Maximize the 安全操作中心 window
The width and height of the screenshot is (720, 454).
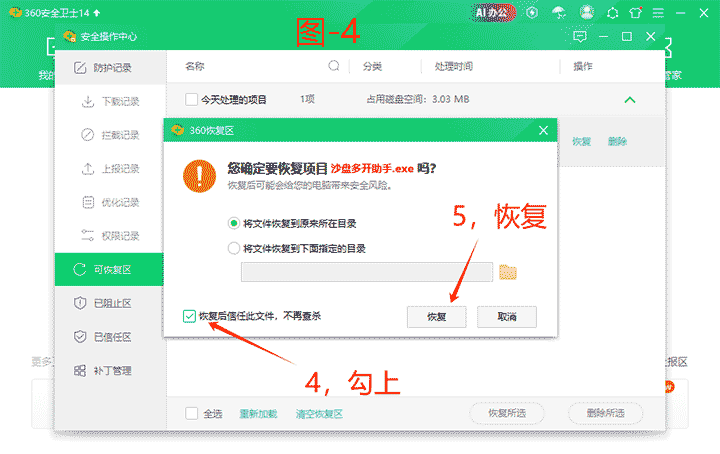(627, 36)
